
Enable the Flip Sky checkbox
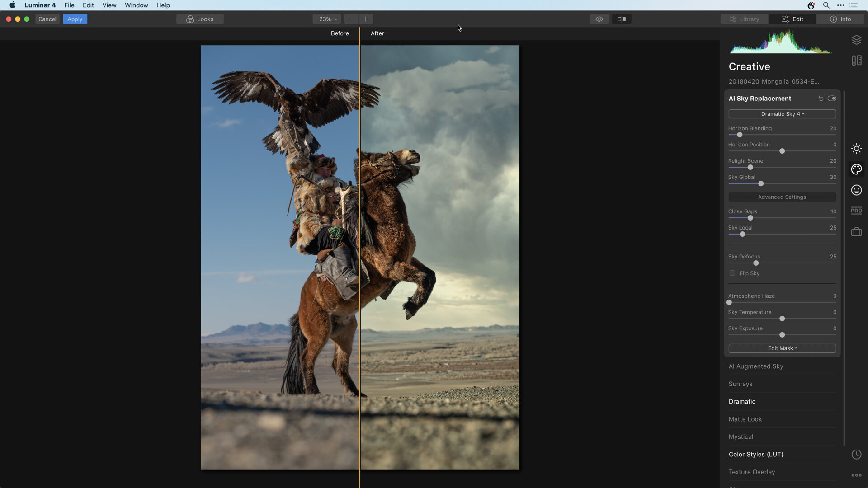(x=732, y=273)
